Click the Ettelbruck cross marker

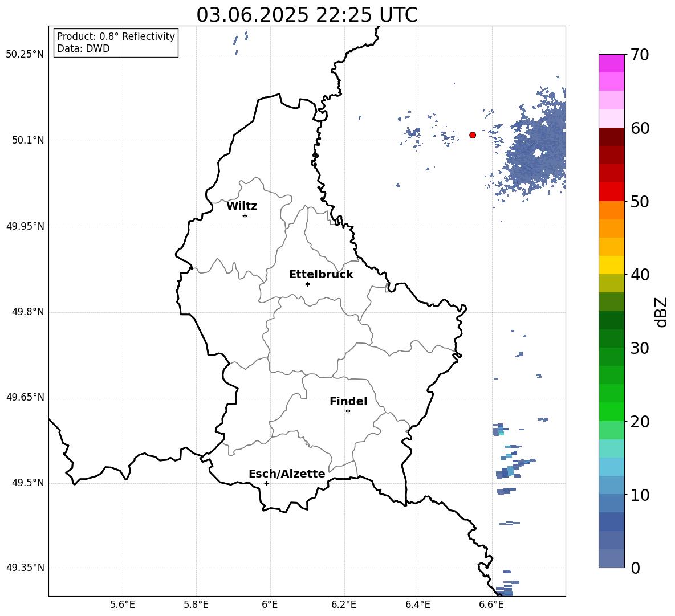307,284
